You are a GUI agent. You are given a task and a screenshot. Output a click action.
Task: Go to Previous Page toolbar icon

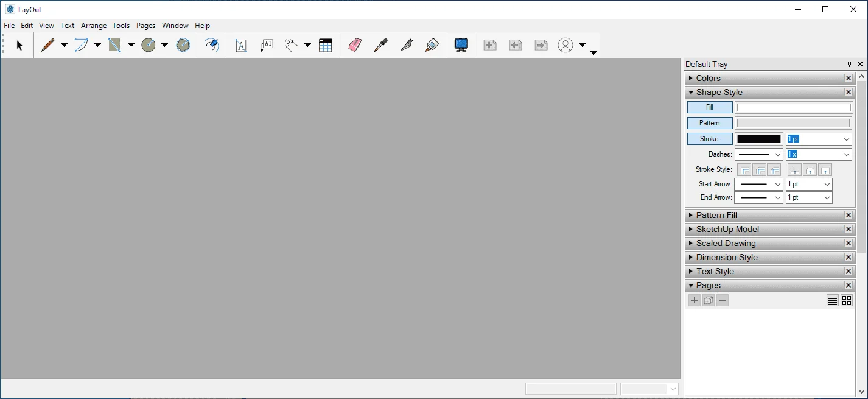[x=516, y=45]
